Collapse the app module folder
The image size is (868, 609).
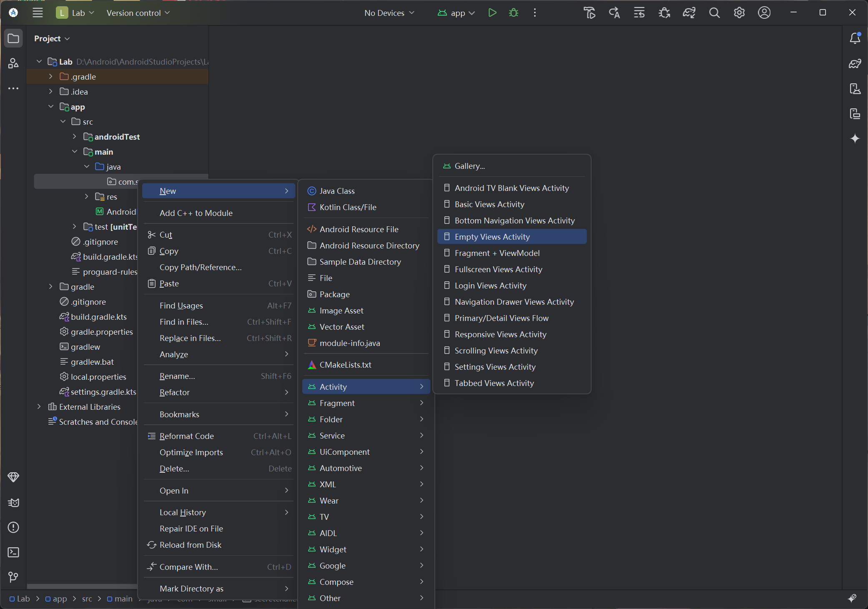51,106
